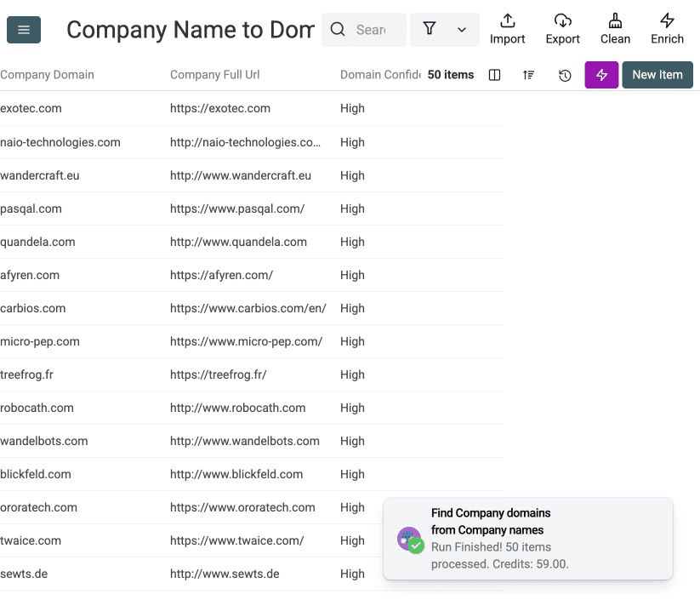700x600 pixels.
Task: Select the carbios.com domain cell
Action: [x=32, y=308]
